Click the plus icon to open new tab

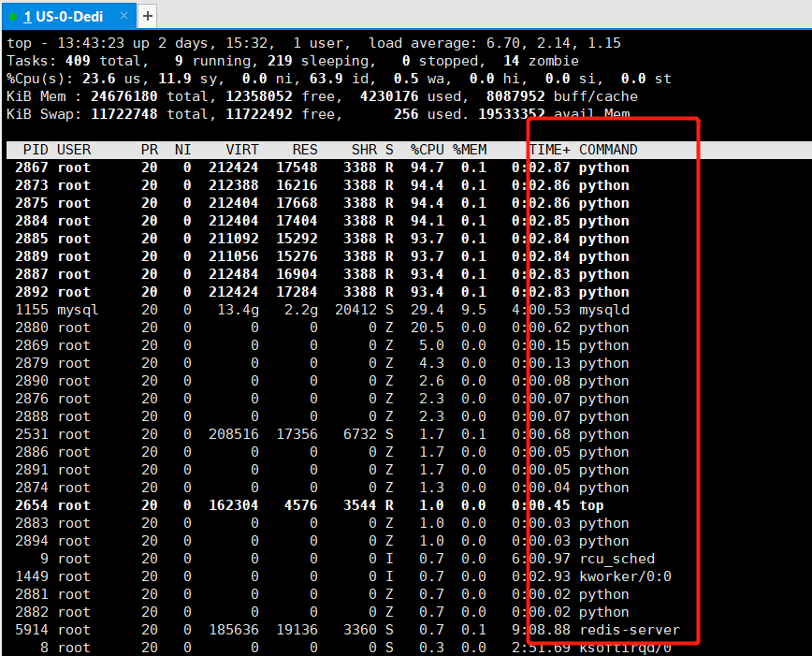pos(148,16)
